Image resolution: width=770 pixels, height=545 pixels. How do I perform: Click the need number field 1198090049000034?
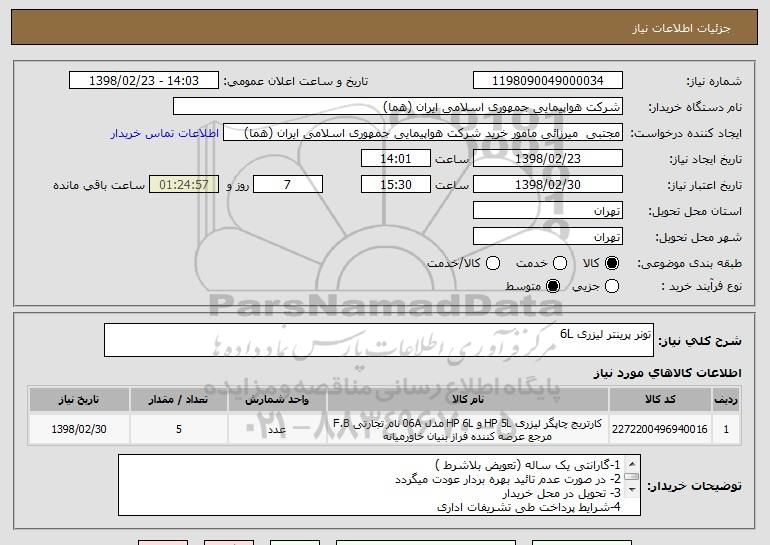pyautogui.click(x=548, y=81)
